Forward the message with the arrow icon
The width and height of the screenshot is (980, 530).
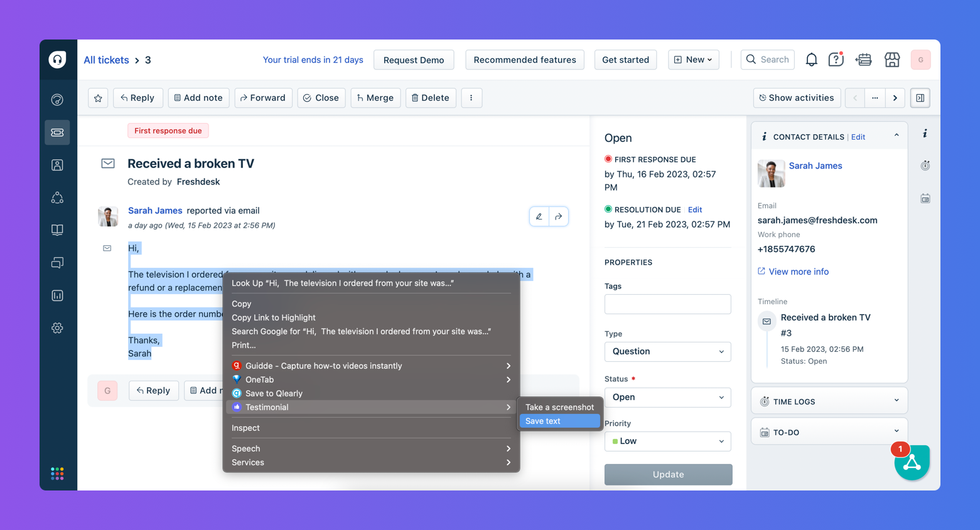coord(559,216)
